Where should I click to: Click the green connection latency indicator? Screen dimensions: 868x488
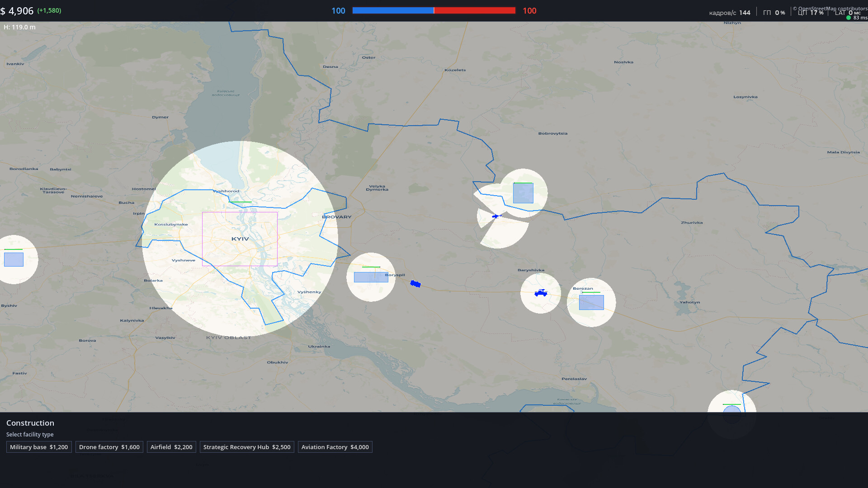pyautogui.click(x=849, y=18)
